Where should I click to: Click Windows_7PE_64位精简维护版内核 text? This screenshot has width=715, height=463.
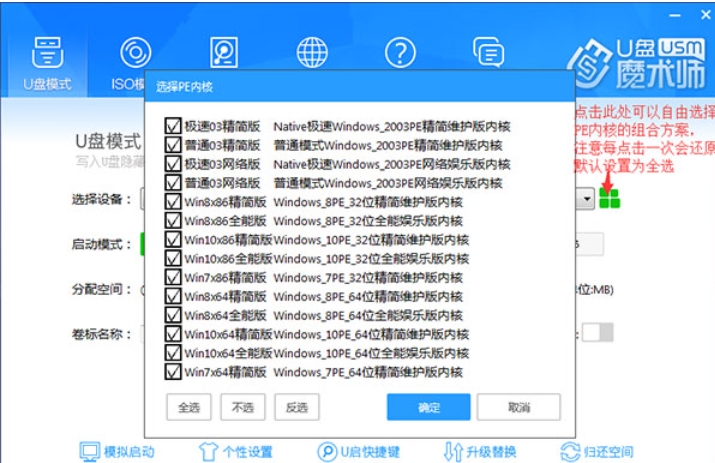click(x=368, y=373)
